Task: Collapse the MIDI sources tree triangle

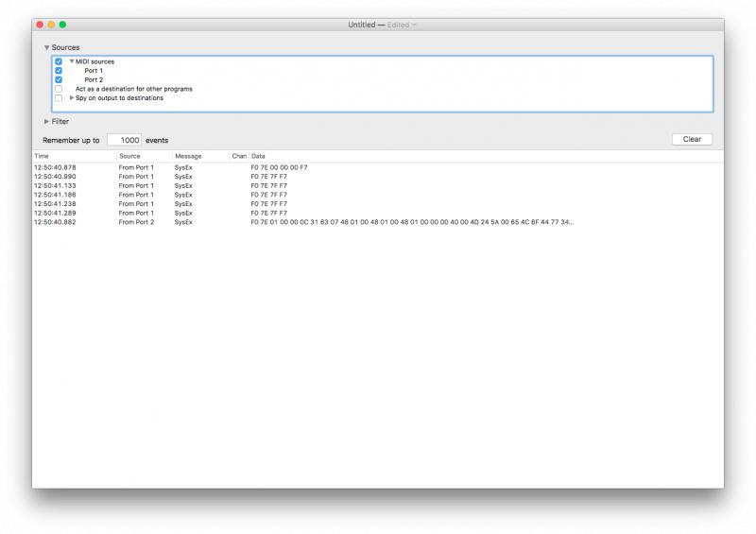Action: [72, 61]
